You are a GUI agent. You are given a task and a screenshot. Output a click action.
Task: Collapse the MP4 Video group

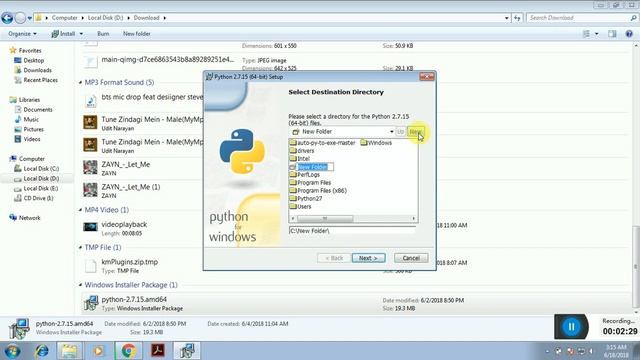80,210
